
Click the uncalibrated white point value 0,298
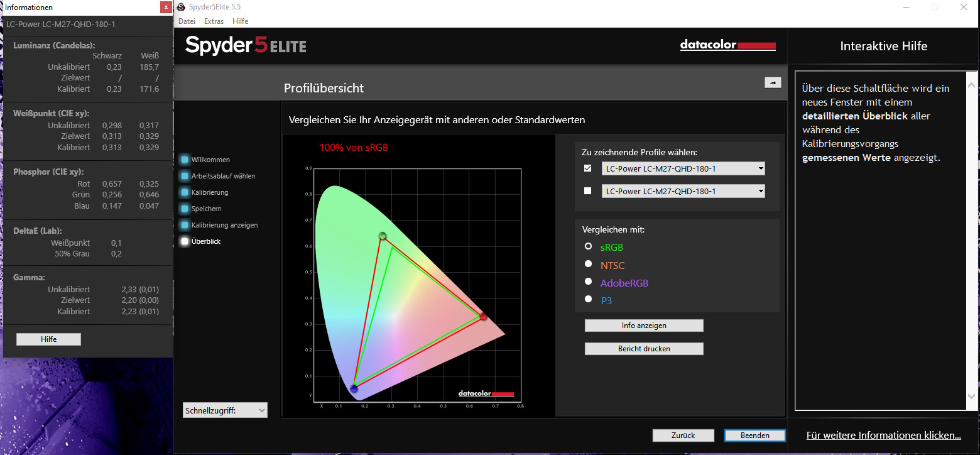pyautogui.click(x=112, y=125)
